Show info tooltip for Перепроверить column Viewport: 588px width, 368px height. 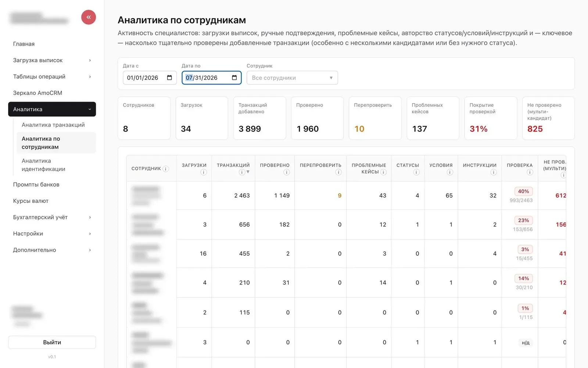click(338, 172)
